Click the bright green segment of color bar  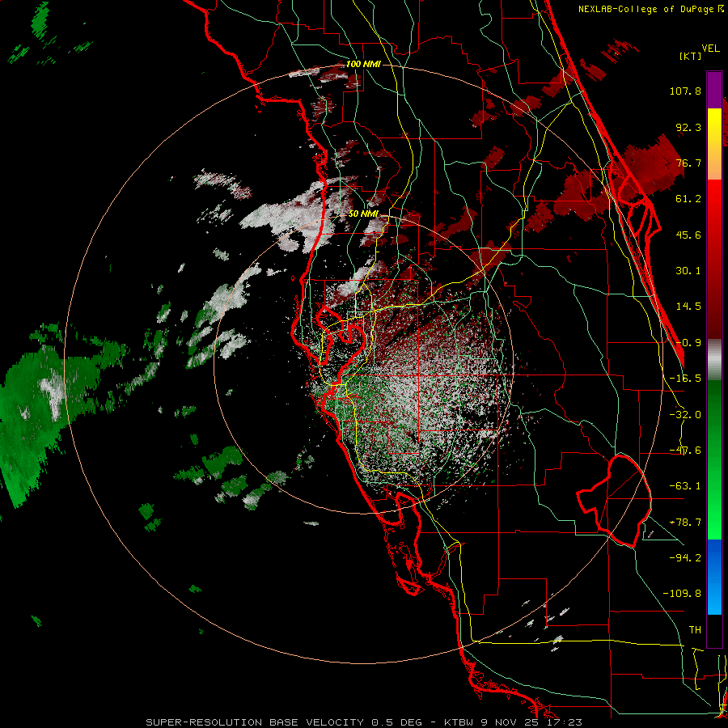point(714,459)
